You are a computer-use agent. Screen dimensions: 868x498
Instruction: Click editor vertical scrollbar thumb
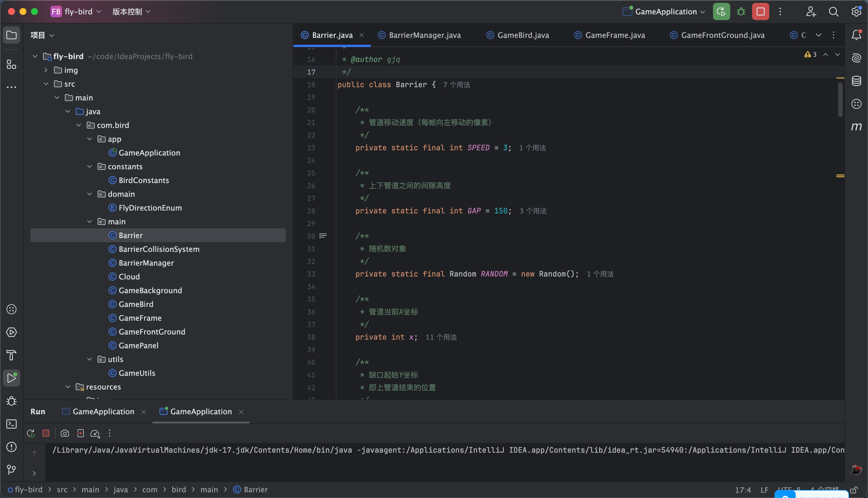tap(840, 99)
